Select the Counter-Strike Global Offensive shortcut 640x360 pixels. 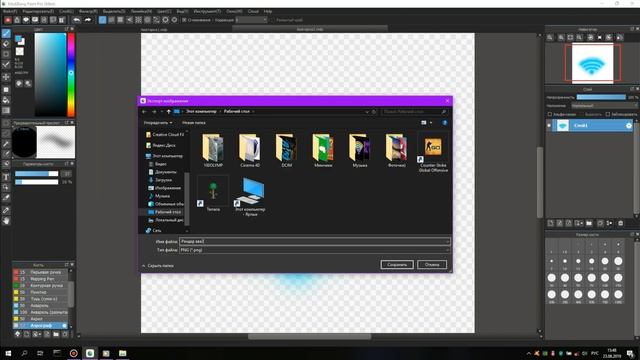[x=433, y=152]
